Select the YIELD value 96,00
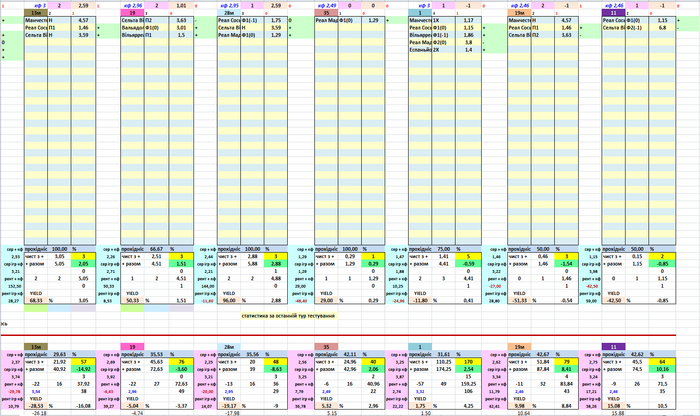The height and width of the screenshot is (416, 700). pyautogui.click(x=229, y=301)
